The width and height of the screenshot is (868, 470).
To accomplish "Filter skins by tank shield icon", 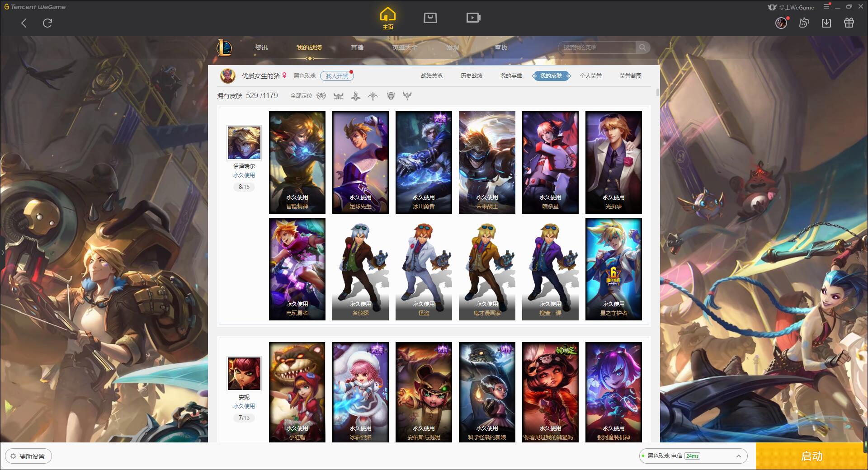I will pos(391,96).
